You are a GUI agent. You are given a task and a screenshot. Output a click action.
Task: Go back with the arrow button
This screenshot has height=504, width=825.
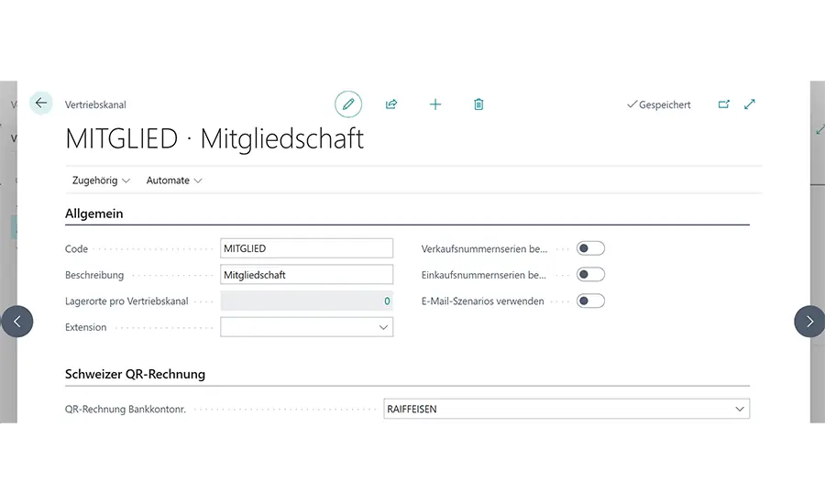tap(41, 104)
